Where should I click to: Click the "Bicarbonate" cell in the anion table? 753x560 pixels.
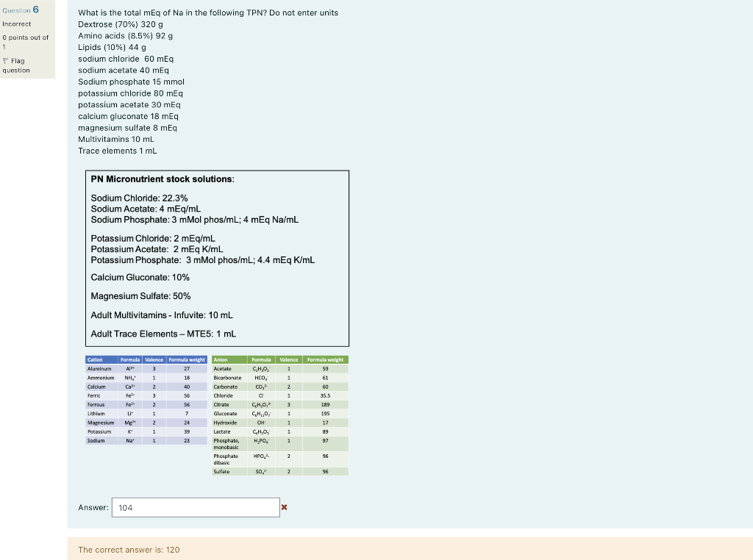point(229,378)
